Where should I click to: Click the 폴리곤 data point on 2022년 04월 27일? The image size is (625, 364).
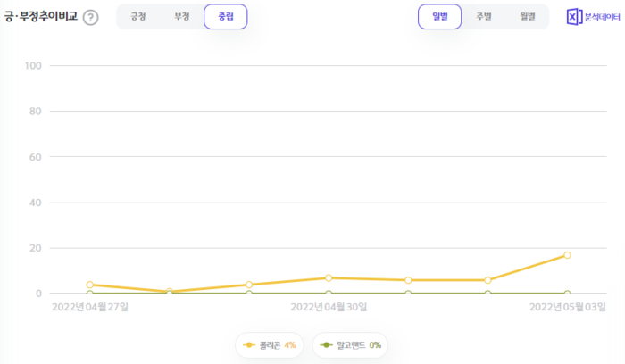tap(89, 285)
